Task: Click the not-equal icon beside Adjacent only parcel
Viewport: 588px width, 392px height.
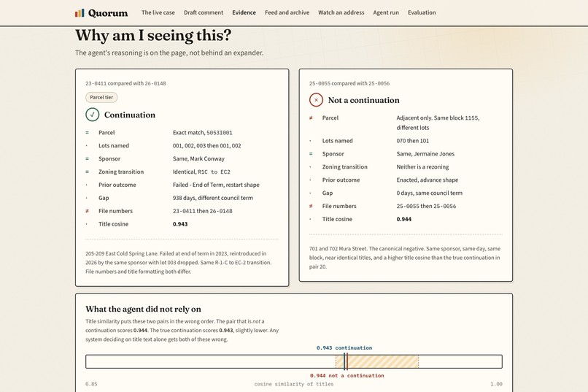Action: pos(311,118)
